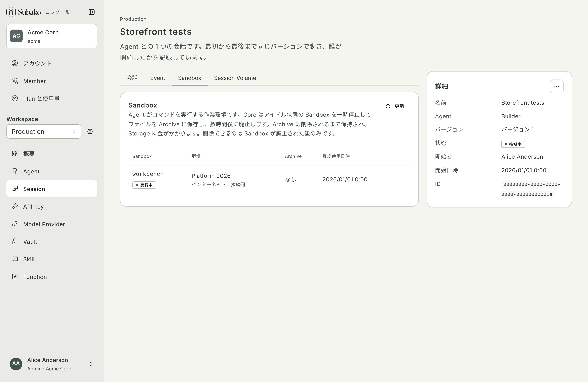
Task: Click the Session chat icon
Action: [x=15, y=189]
